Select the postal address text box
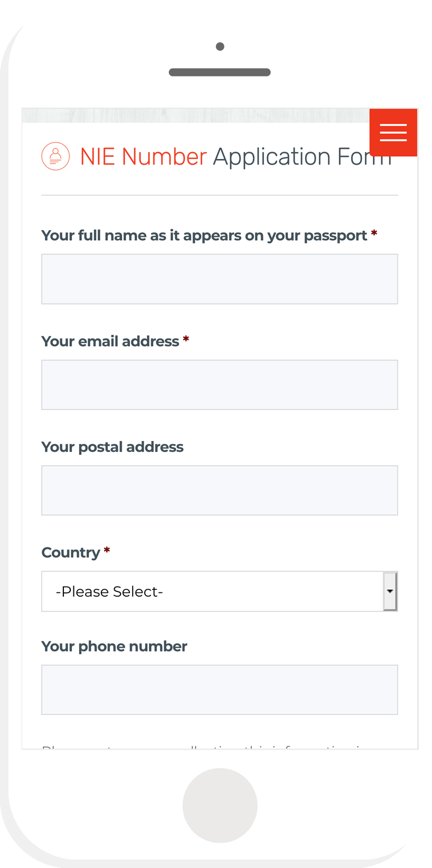Viewport: 432px width, 868px height. [x=220, y=490]
